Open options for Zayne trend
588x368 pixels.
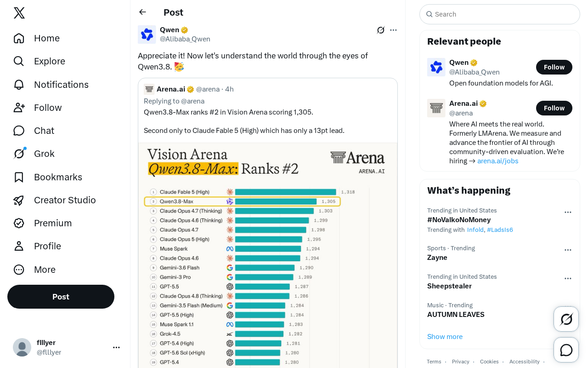(568, 250)
